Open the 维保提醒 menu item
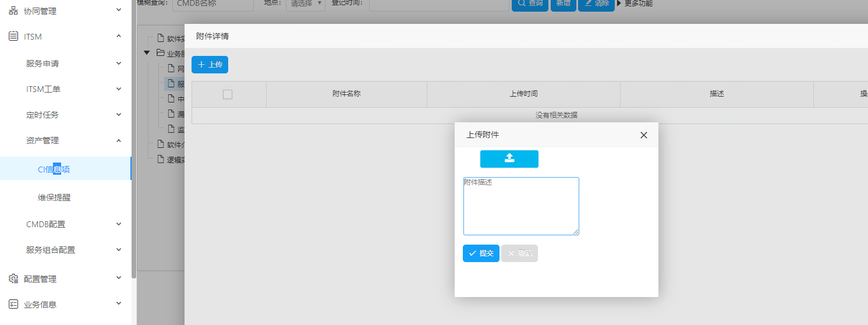This screenshot has height=325, width=868. tap(54, 197)
